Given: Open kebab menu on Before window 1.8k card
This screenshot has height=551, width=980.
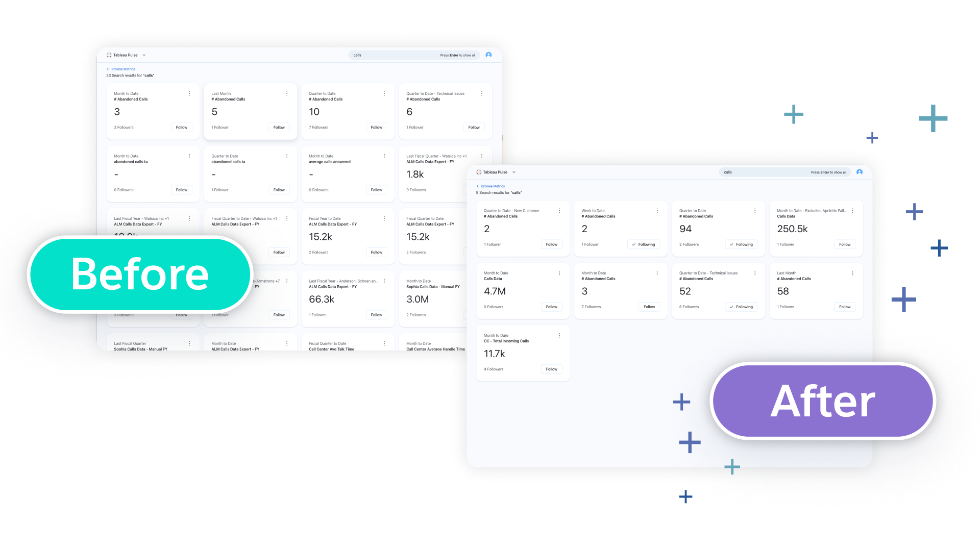Looking at the screenshot, I should pyautogui.click(x=482, y=156).
